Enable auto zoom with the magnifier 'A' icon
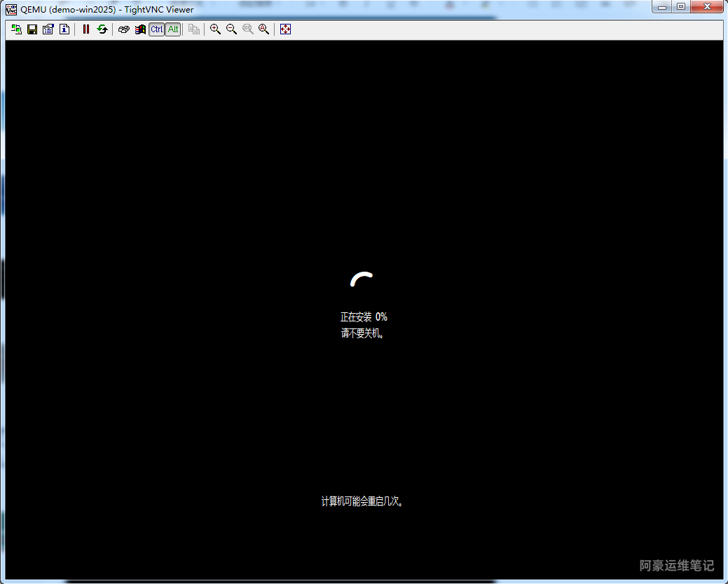This screenshot has height=584, width=728. (x=263, y=29)
